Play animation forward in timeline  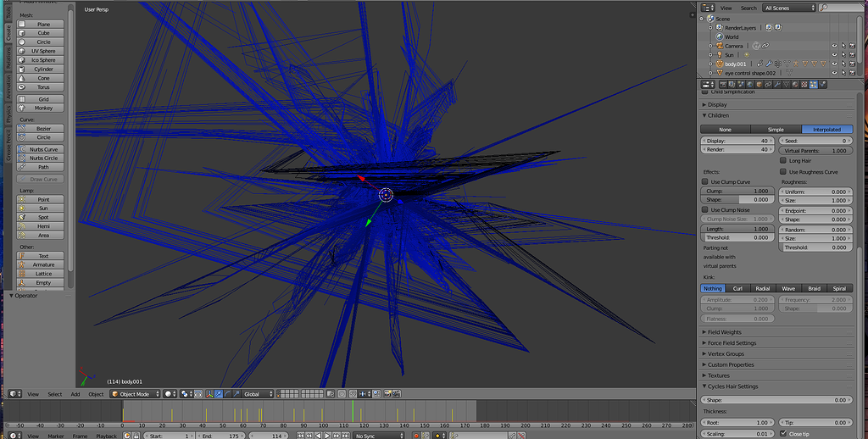coord(327,436)
